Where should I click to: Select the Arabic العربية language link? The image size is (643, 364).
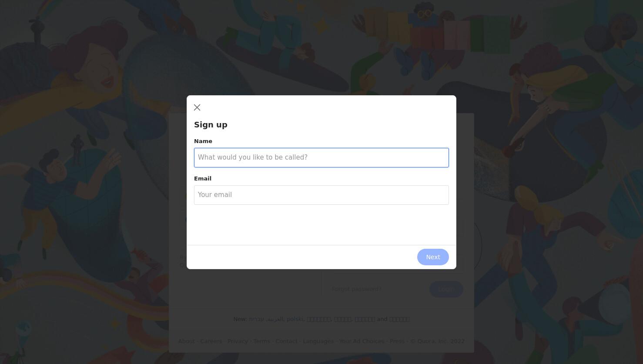(x=275, y=319)
